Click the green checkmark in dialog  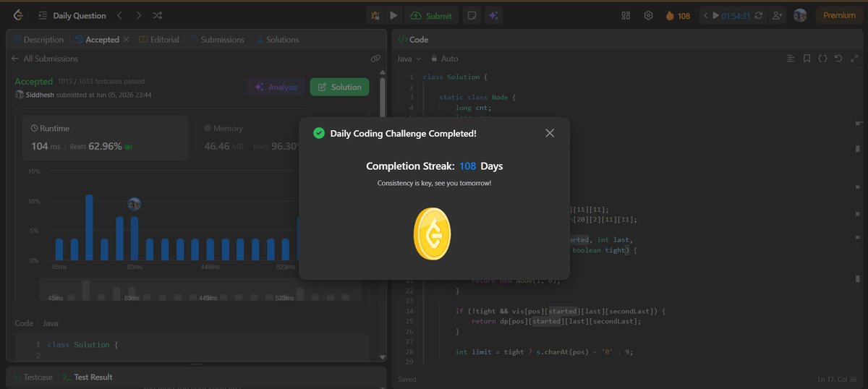(318, 133)
